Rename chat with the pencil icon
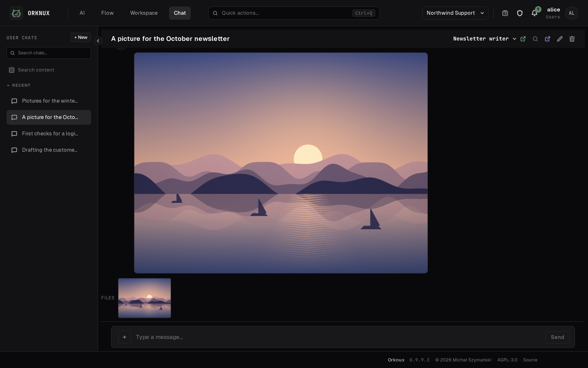The width and height of the screenshot is (588, 368). coord(560,39)
